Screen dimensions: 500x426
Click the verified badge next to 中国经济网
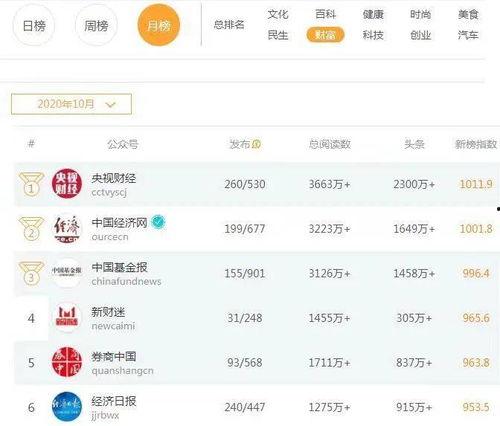(158, 222)
